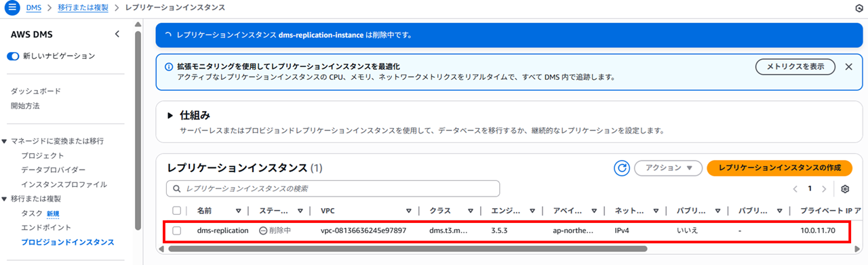The height and width of the screenshot is (265, 868).
Task: Sort by VPC column
Action: click(408, 211)
